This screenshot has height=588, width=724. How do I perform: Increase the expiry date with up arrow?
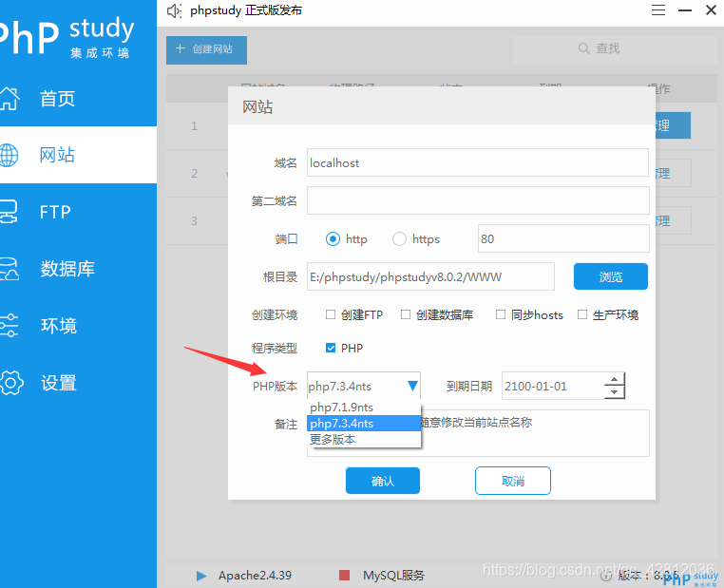point(614,380)
